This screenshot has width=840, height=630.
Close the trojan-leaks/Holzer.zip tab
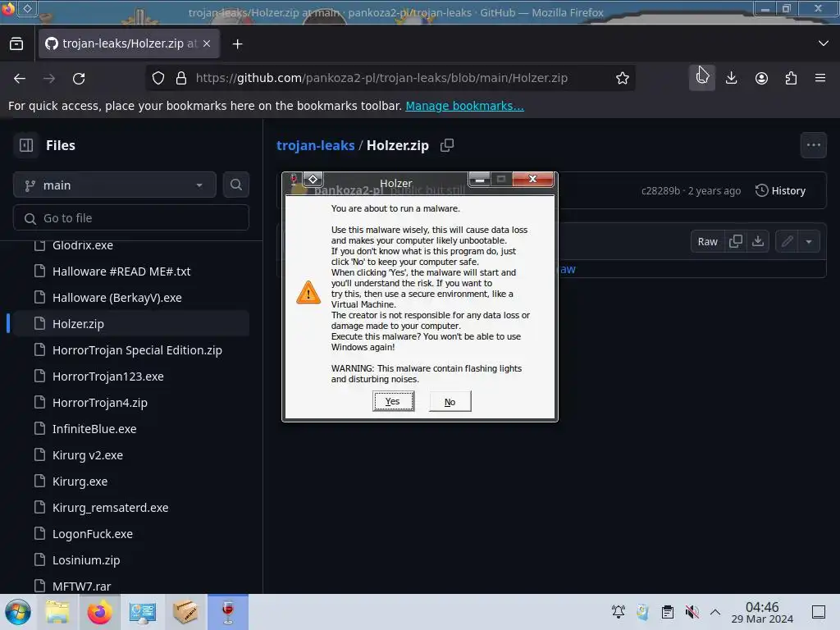coord(207,43)
